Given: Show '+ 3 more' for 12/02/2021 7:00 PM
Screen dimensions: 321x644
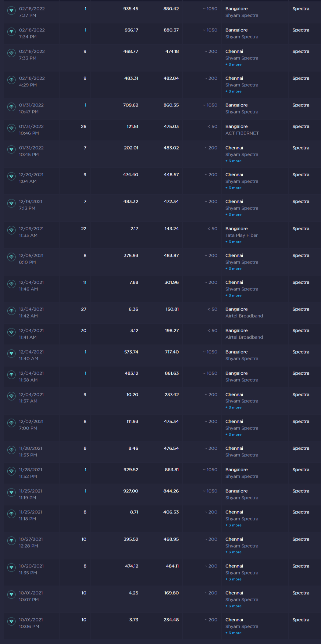Looking at the screenshot, I should point(233,435).
